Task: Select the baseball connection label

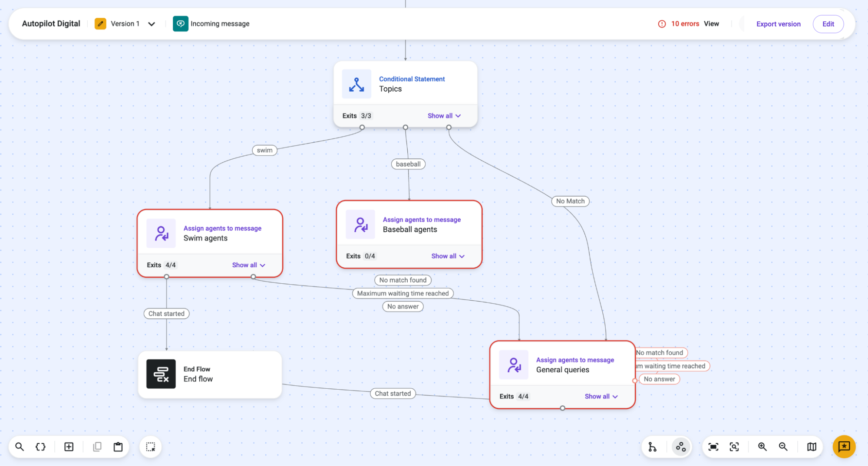Action: [408, 164]
